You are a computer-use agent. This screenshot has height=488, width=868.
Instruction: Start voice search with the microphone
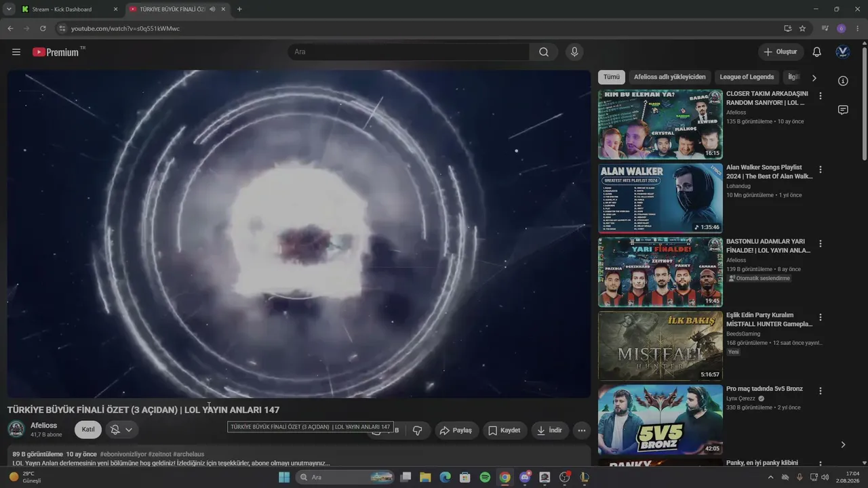coord(574,52)
